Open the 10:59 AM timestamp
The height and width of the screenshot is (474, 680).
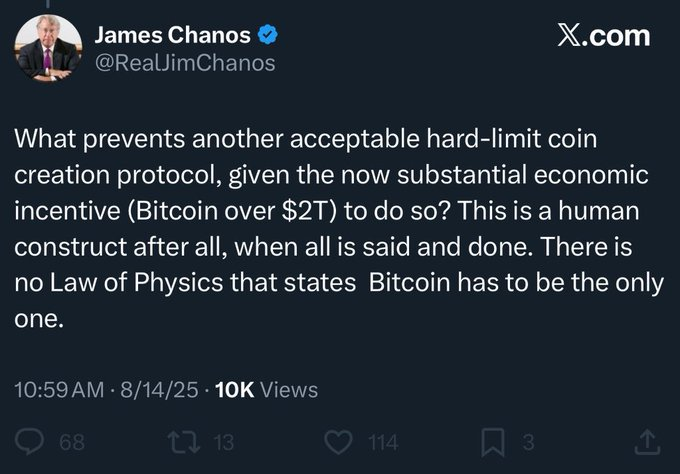59,389
